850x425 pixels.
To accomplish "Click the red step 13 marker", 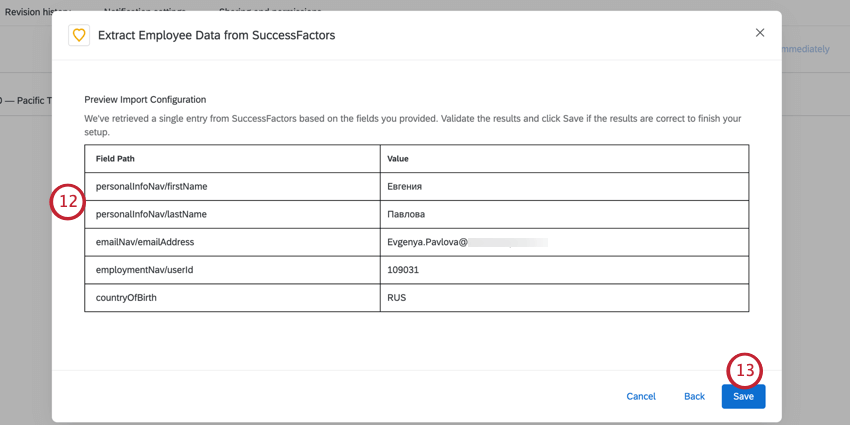I will tap(744, 371).
